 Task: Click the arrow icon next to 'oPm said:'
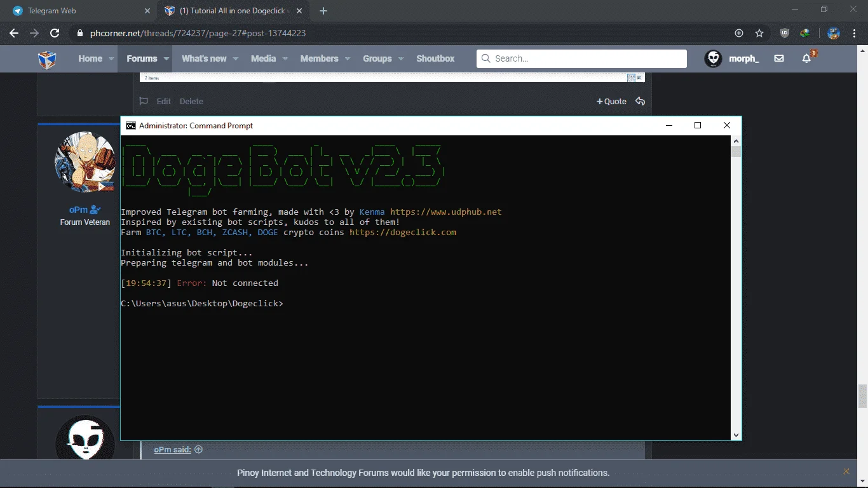click(x=198, y=449)
